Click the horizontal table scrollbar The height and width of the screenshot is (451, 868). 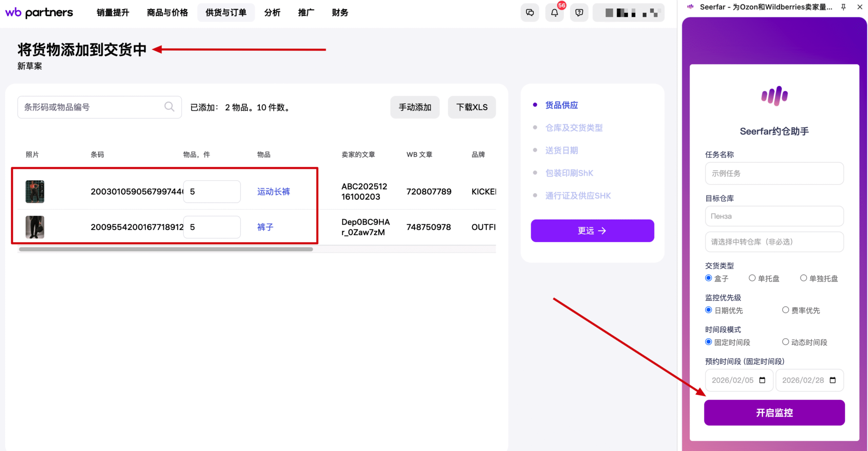coord(166,249)
